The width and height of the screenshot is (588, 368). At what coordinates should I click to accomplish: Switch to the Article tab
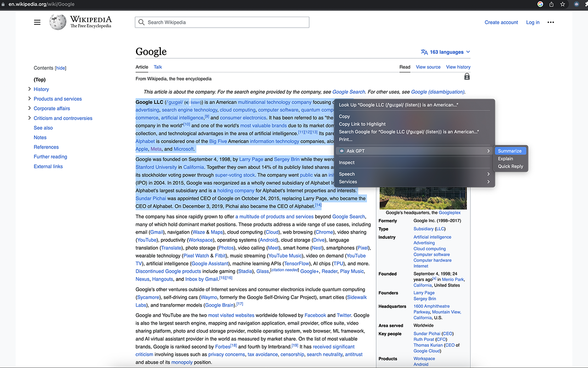pos(142,67)
